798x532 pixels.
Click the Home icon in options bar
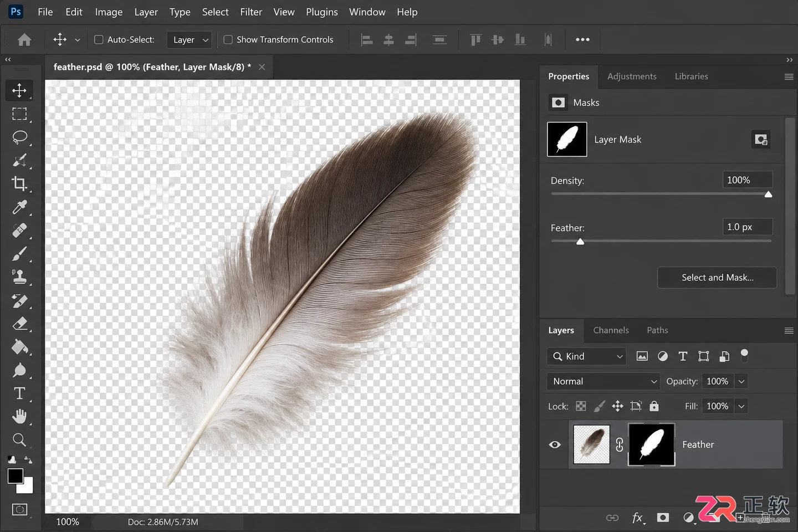tap(24, 40)
